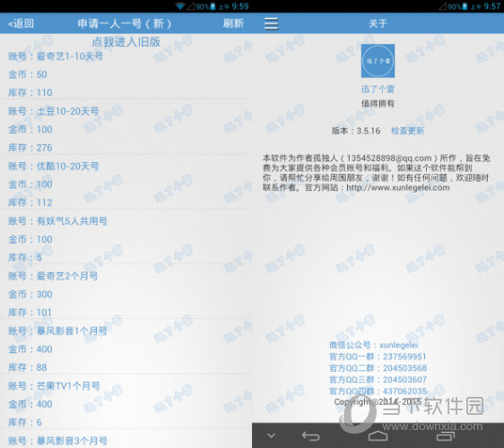Tap the 迅了个雷 app logo
The width and height of the screenshot is (504, 448).
(x=378, y=61)
